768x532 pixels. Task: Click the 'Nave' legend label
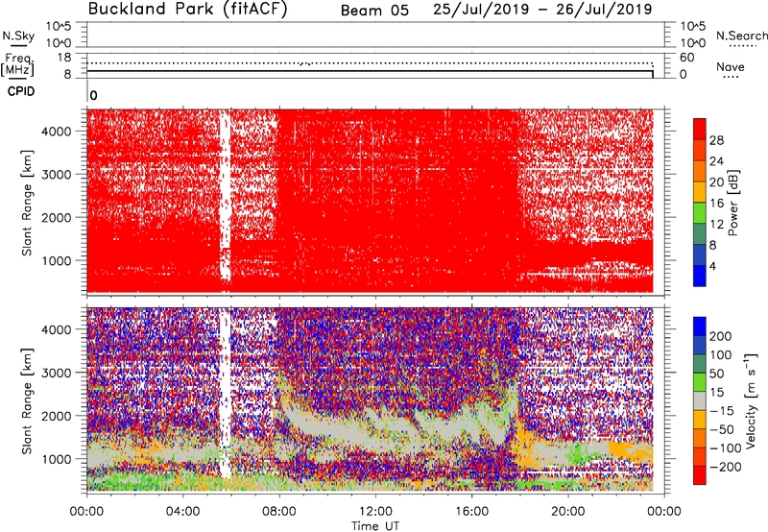(x=731, y=66)
